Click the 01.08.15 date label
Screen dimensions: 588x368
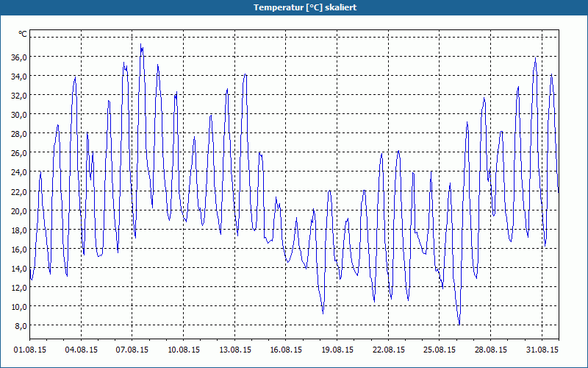point(30,350)
